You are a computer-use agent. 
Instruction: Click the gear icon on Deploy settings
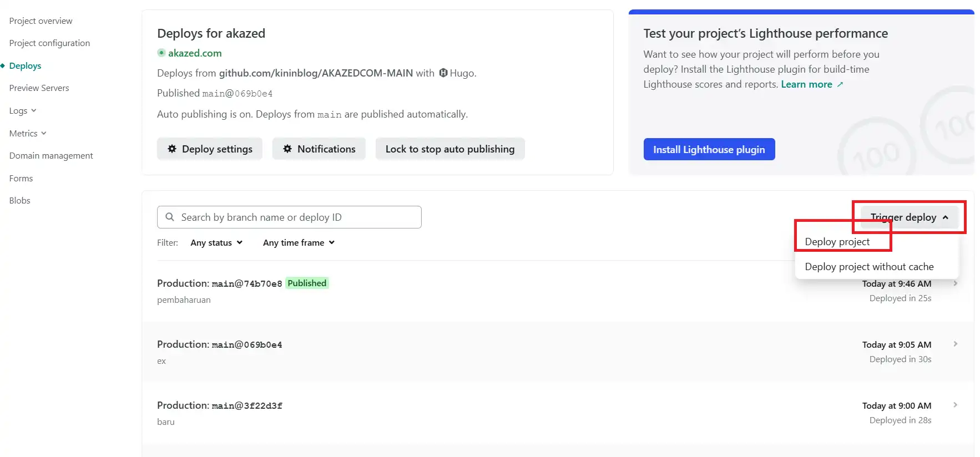tap(172, 149)
